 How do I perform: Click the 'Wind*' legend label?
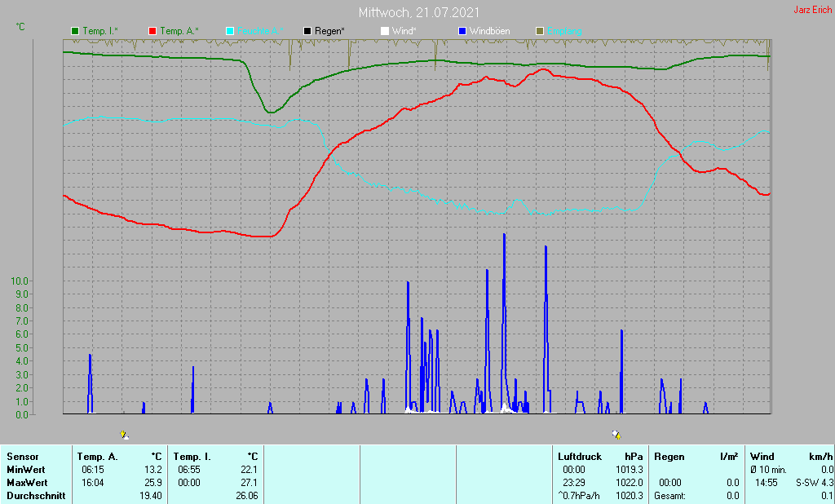pos(404,32)
